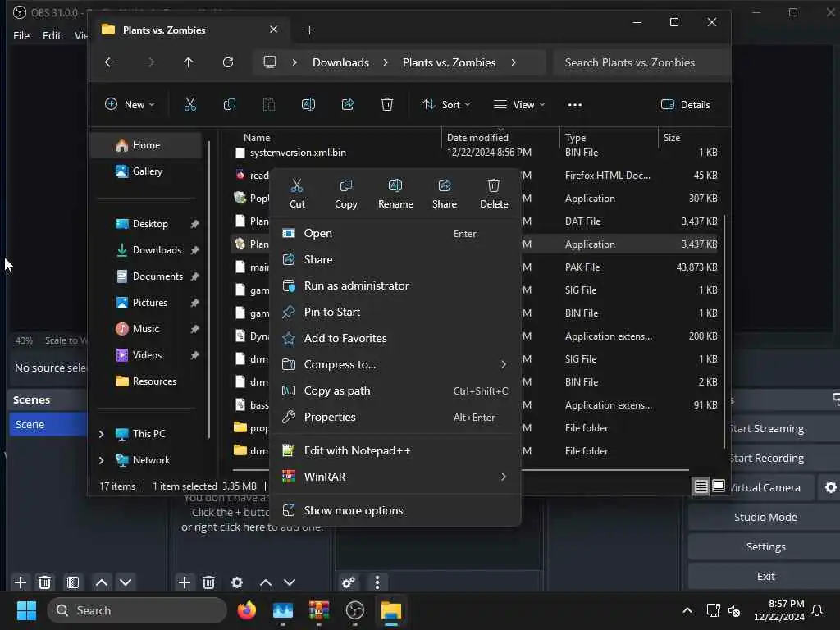Add a scene with OBS plus icon
This screenshot has height=630, width=840.
pyautogui.click(x=21, y=582)
